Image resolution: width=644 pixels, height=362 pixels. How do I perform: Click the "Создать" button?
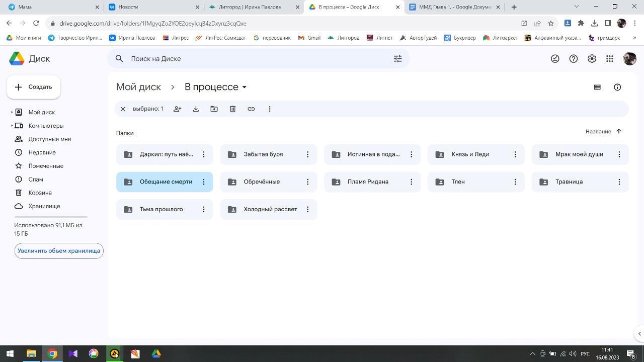pos(34,87)
